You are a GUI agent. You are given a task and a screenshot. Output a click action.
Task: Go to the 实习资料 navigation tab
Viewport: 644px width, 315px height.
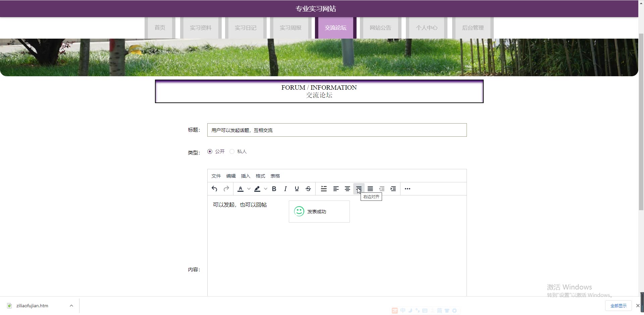201,28
